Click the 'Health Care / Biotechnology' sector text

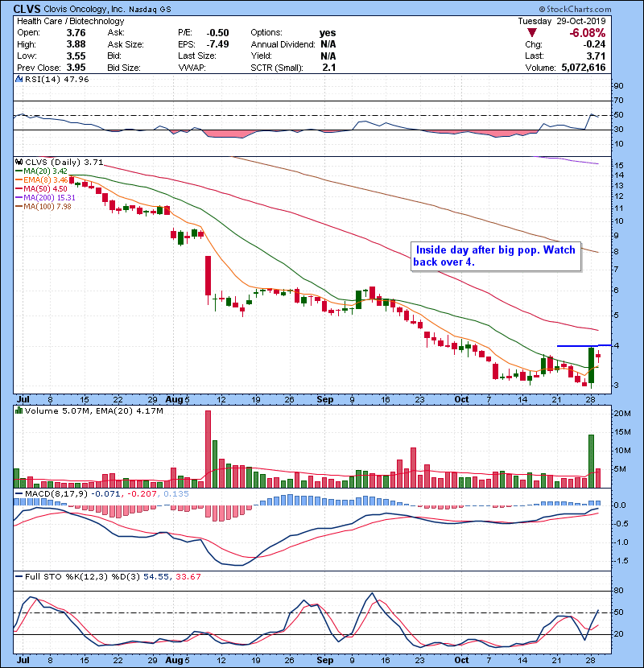71,21
